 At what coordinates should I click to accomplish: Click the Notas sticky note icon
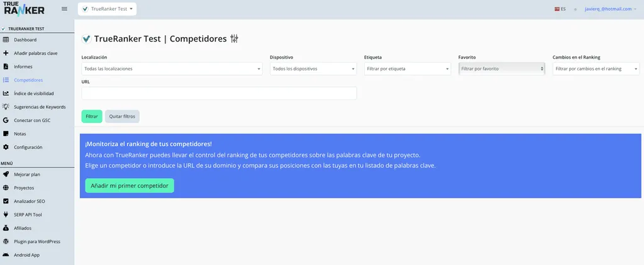click(x=6, y=133)
